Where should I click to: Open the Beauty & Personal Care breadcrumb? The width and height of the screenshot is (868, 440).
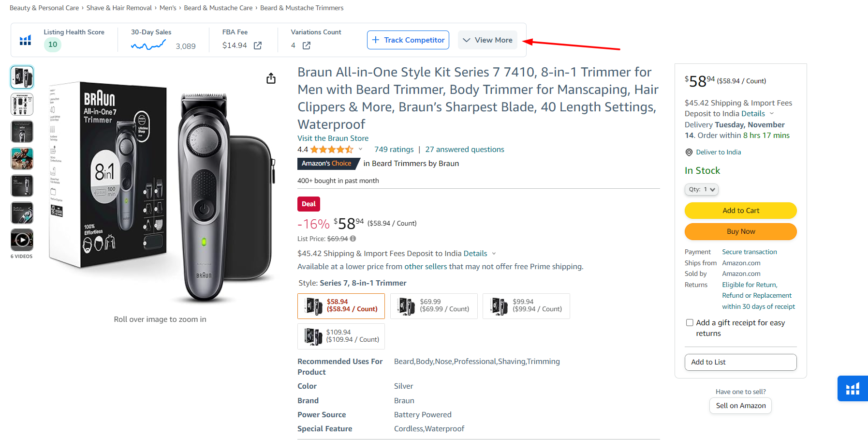point(44,7)
